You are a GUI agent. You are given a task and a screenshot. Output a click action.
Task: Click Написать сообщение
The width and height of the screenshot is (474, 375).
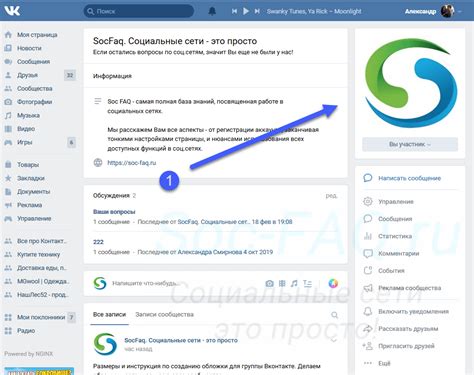[409, 178]
